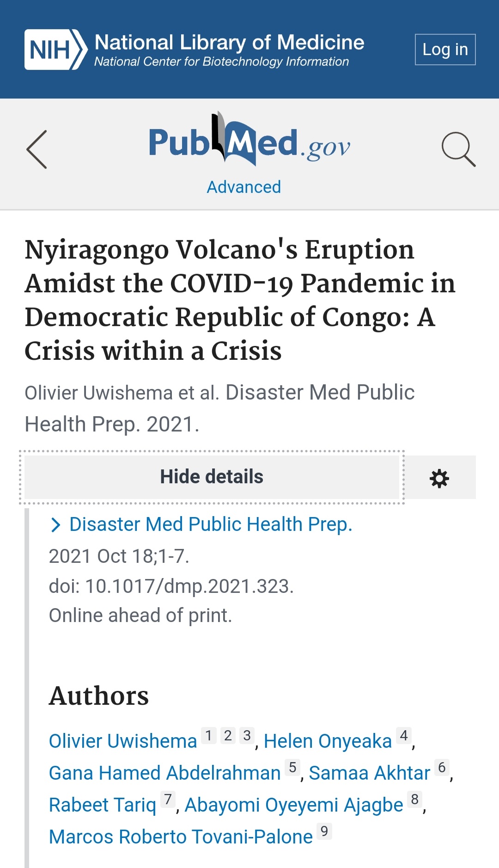The image size is (499, 868).
Task: Open the NIH logo
Action: [56, 49]
